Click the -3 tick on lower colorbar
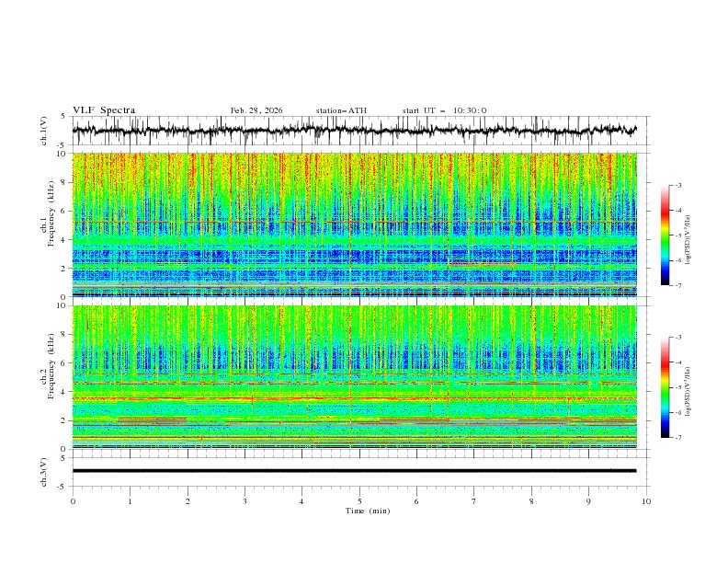 677,338
